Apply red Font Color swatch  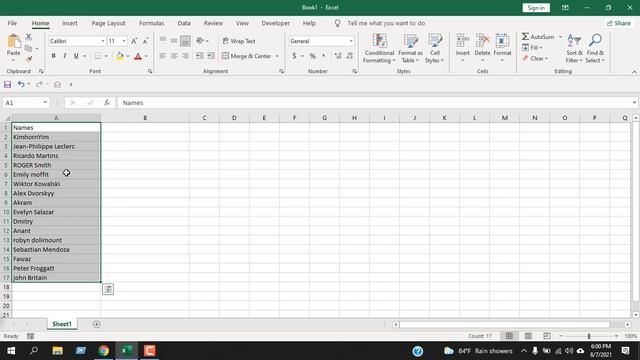pos(138,56)
